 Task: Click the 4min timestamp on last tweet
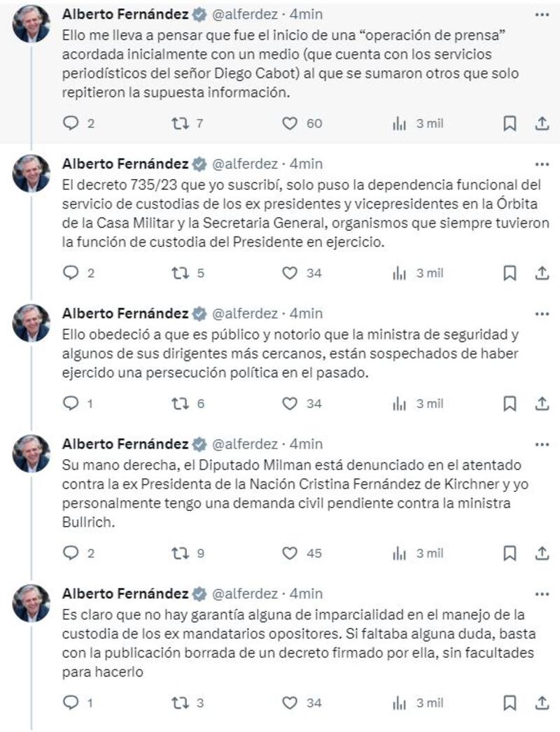click(307, 593)
